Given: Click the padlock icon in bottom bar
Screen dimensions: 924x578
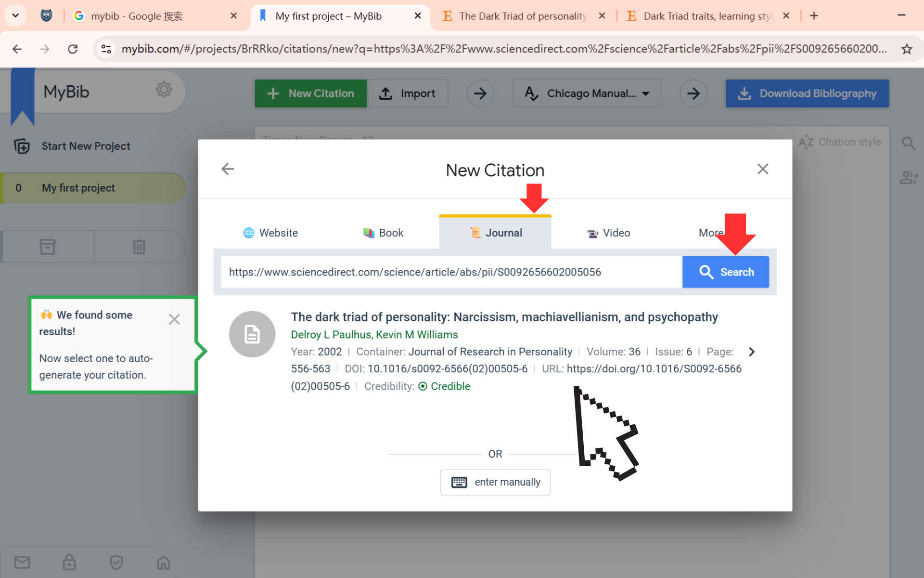Looking at the screenshot, I should click(69, 562).
